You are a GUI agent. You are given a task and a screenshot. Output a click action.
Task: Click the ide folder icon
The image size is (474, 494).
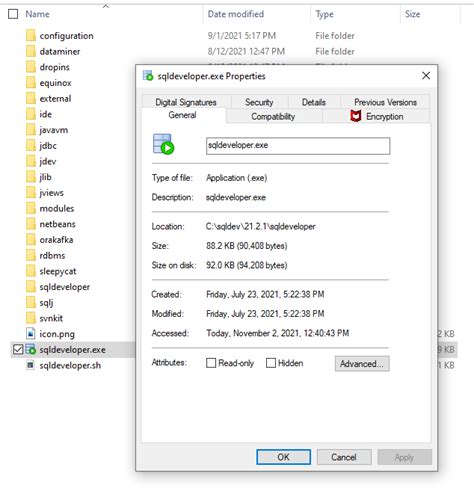[x=31, y=114]
